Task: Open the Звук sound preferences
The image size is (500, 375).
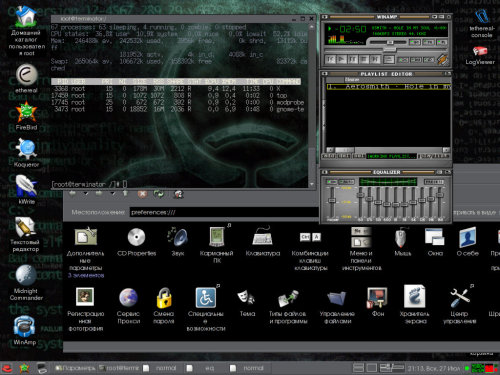Action: 177,242
